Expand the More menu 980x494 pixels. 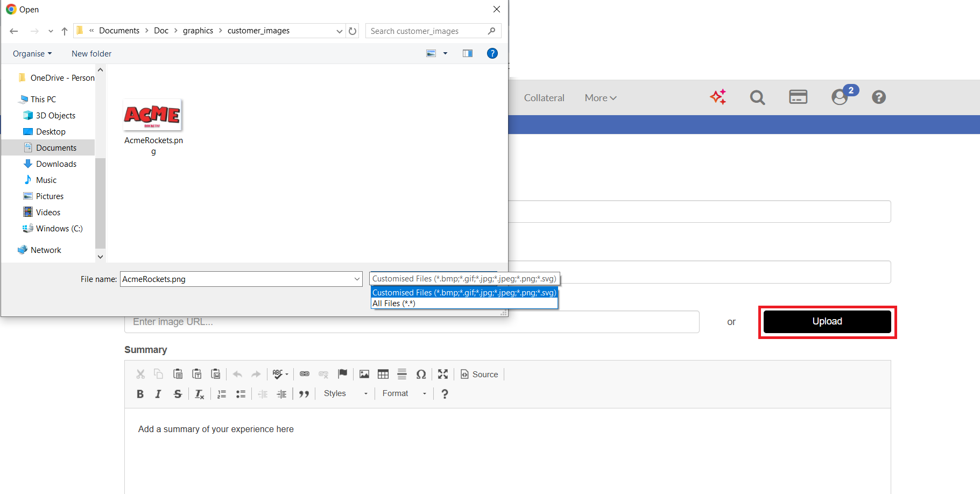click(601, 98)
